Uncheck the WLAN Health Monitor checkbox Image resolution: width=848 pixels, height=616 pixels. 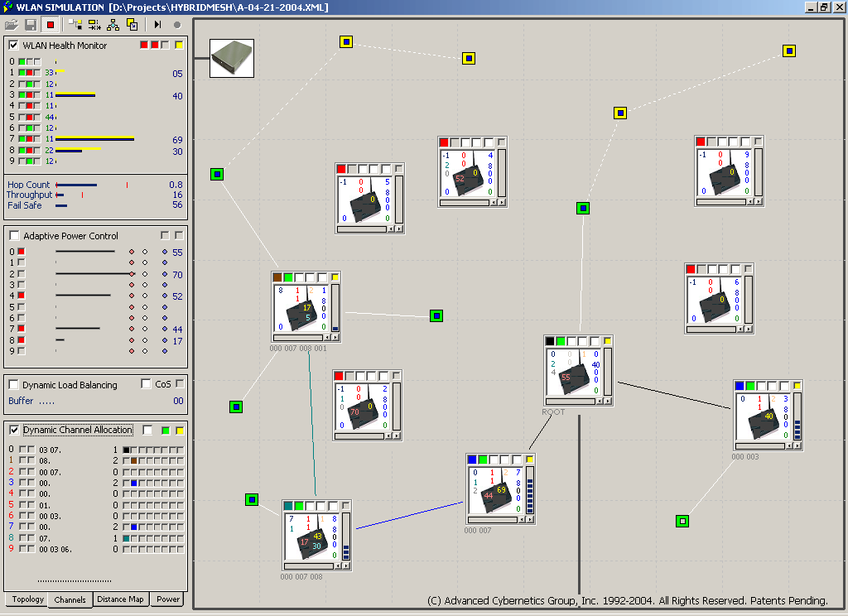click(x=14, y=46)
